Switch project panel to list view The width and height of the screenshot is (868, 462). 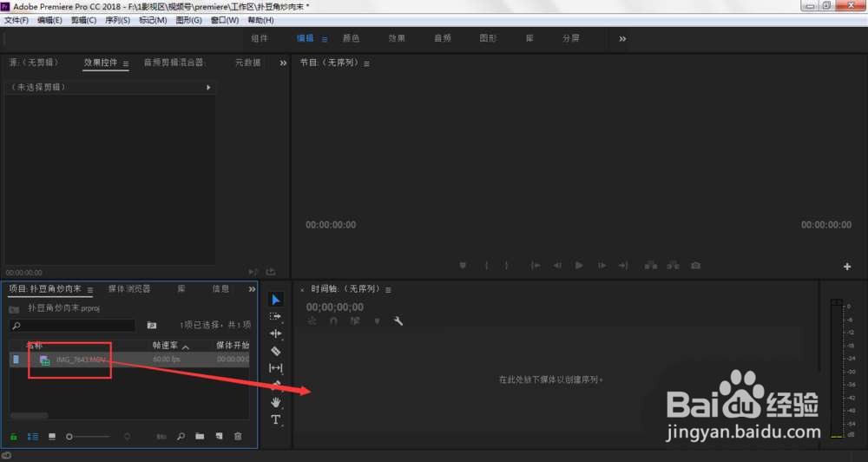[33, 437]
